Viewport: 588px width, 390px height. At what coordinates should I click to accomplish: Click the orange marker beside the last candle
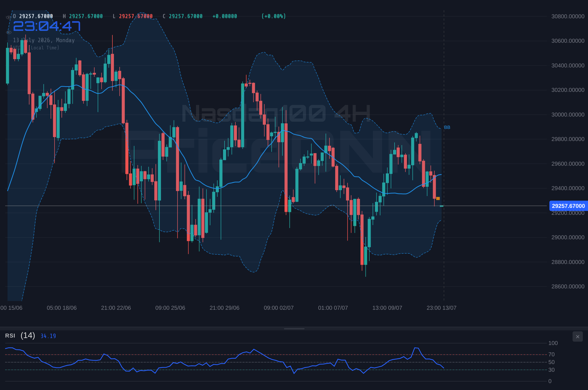[438, 198]
